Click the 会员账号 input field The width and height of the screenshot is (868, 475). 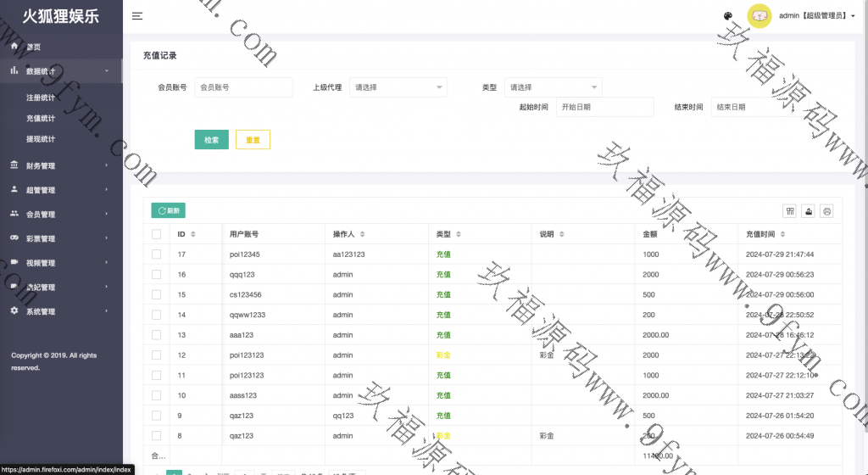[243, 87]
